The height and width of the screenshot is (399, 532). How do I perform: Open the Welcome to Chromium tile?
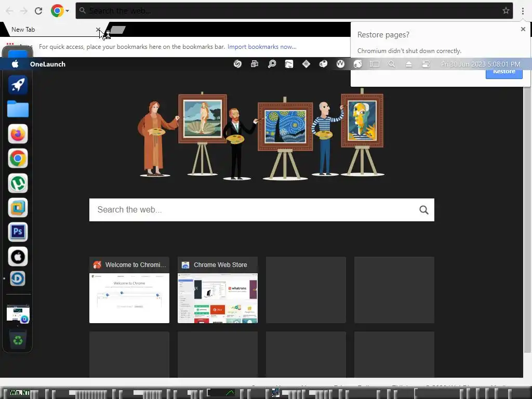coord(129,290)
